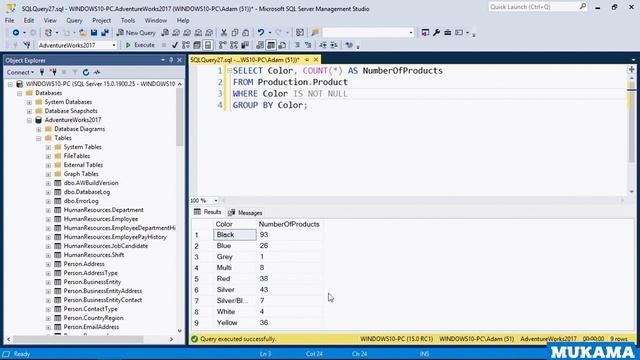Click the Object Explorer vertical scrollbar thumb

(180, 116)
